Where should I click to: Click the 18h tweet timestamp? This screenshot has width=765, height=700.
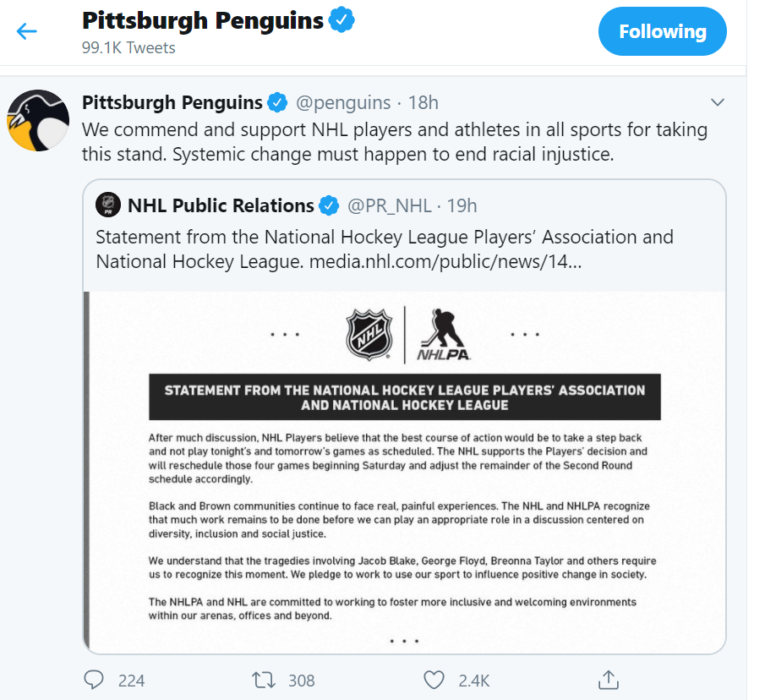pos(423,103)
